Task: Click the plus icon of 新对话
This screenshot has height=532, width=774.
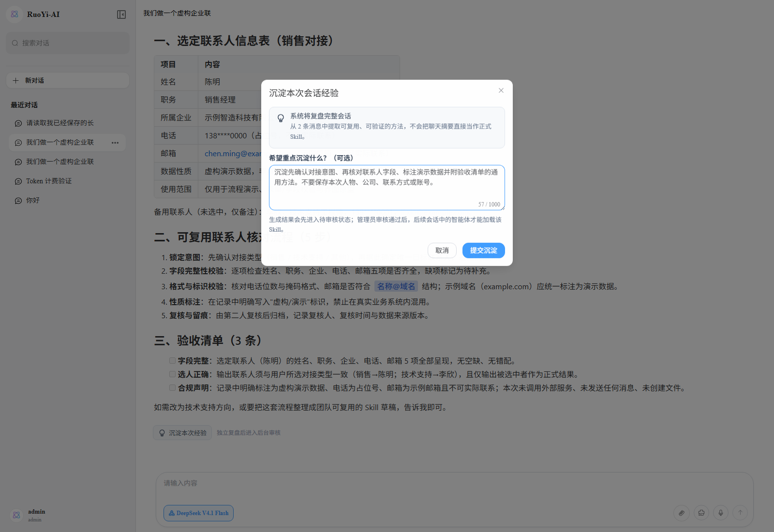Action: [x=15, y=80]
